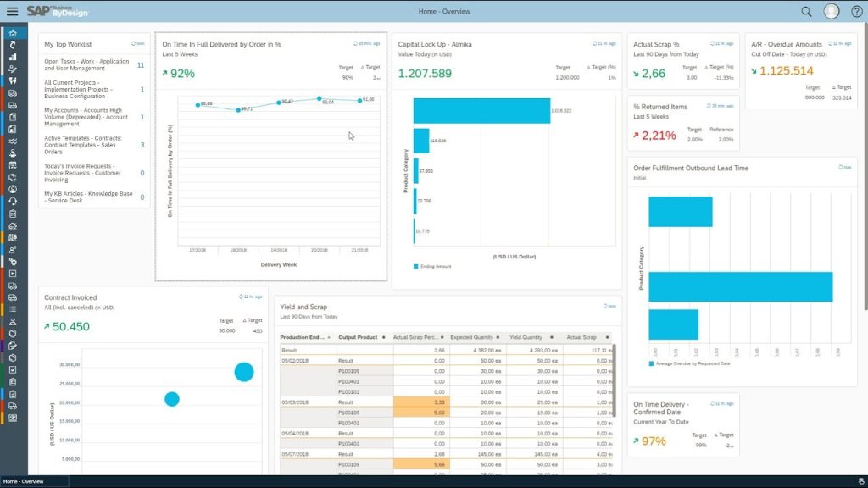The width and height of the screenshot is (868, 488).
Task: Open the user profile avatar
Action: [x=831, y=11]
